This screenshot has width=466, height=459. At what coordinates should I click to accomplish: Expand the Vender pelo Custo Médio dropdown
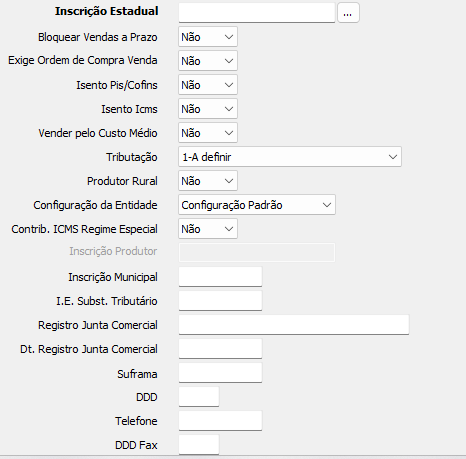pyautogui.click(x=208, y=133)
